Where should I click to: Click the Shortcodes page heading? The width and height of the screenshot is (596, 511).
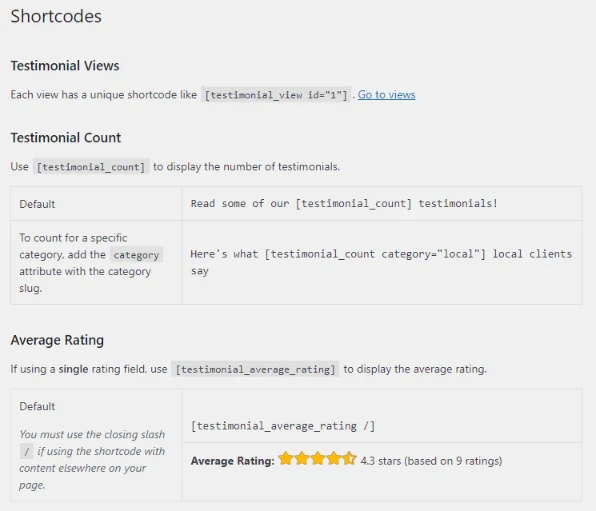coord(56,16)
